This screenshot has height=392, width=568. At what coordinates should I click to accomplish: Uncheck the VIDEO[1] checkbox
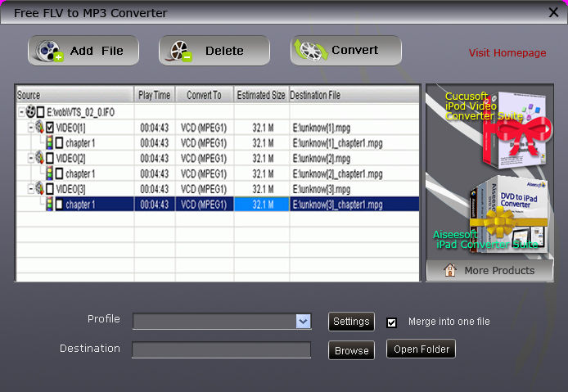coord(50,128)
